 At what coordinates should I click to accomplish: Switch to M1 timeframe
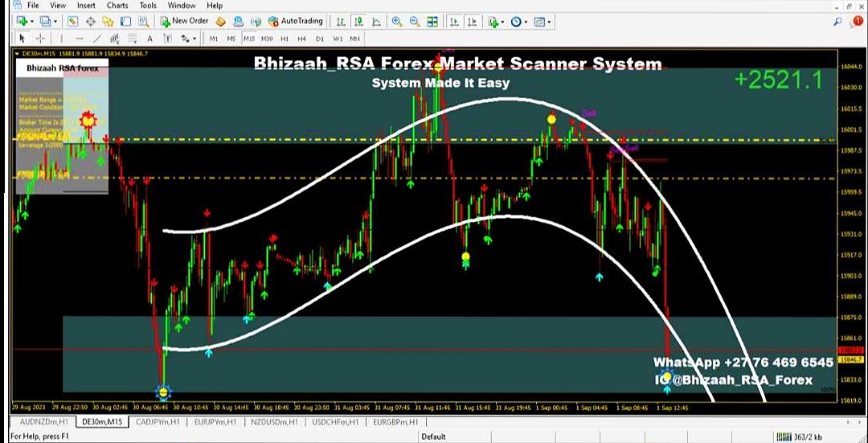pos(214,39)
